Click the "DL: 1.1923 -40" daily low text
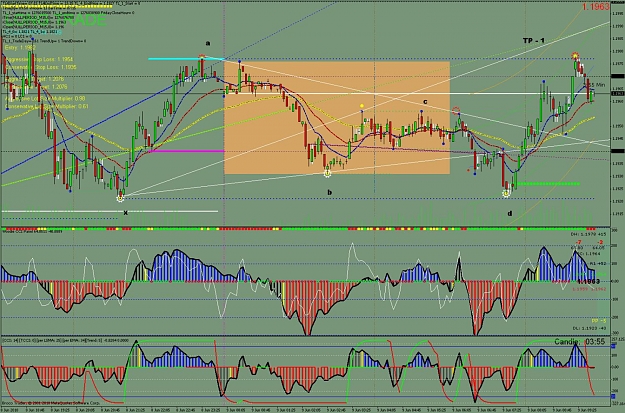The image size is (625, 413). [x=589, y=328]
